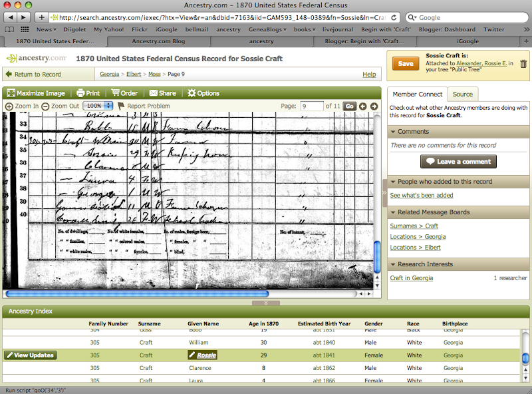The image size is (532, 394).
Task: Open Alexander, Rossie E. tree link
Action: 481,63
